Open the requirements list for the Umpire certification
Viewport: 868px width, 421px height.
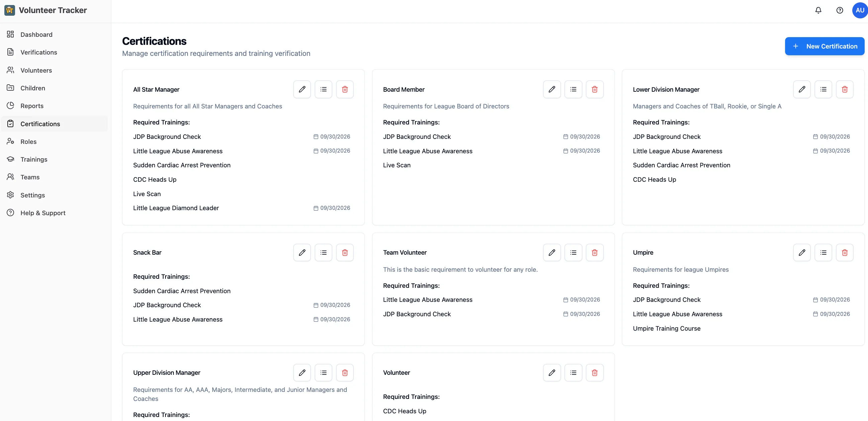pyautogui.click(x=823, y=252)
